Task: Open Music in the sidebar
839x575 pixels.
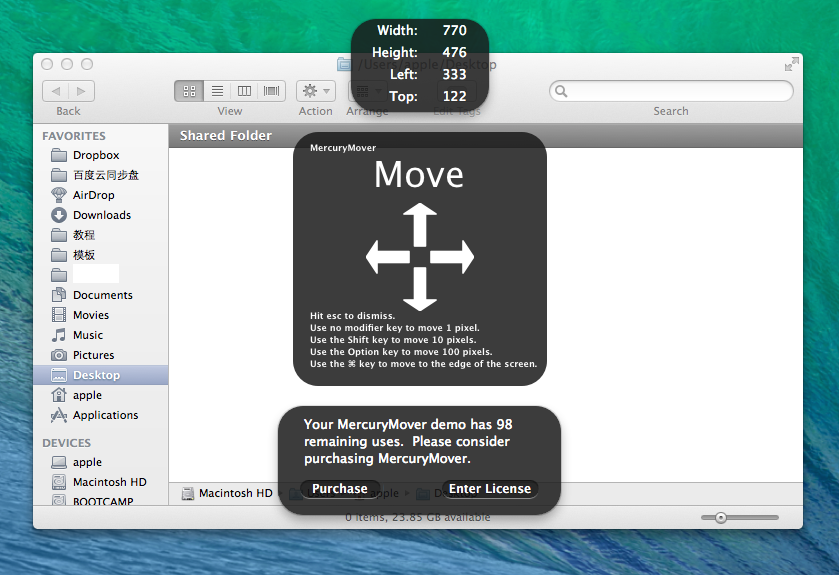Action: point(101,335)
